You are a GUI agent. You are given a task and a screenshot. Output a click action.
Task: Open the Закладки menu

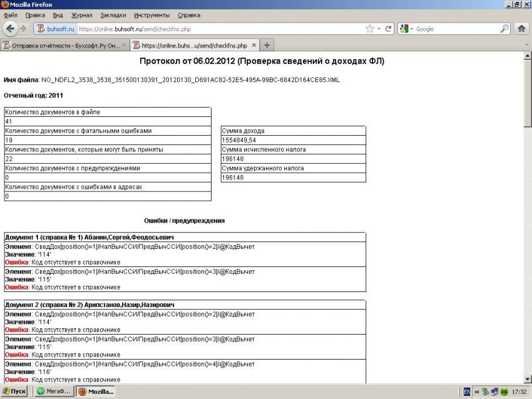point(113,15)
